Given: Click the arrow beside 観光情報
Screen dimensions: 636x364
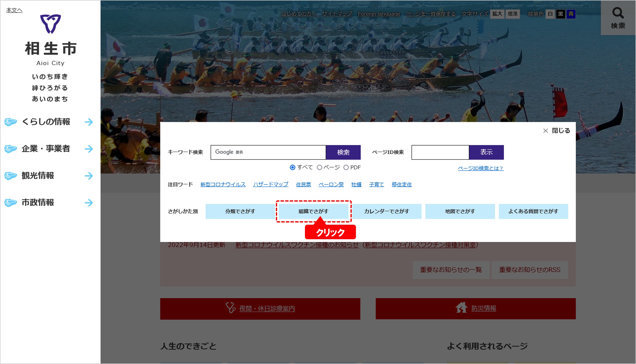Looking at the screenshot, I should pos(89,176).
